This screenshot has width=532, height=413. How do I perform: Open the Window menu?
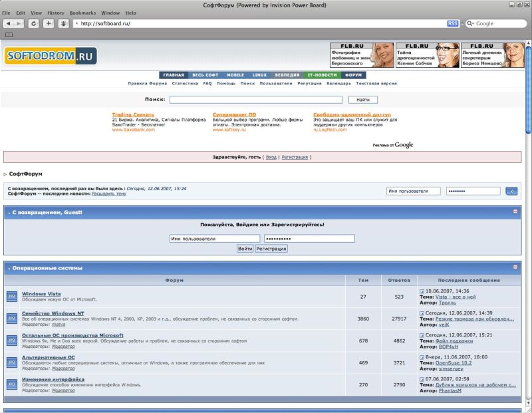coord(110,13)
